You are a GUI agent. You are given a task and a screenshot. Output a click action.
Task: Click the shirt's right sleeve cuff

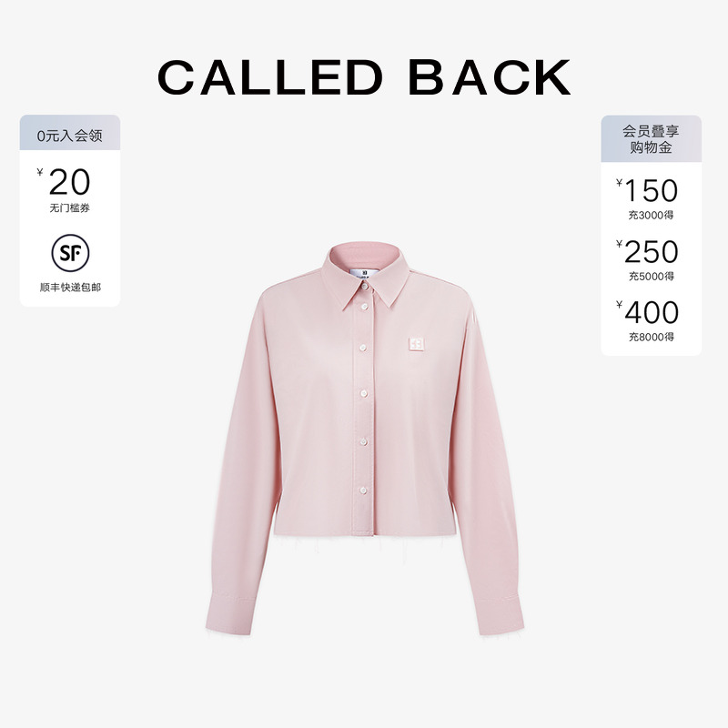pos(499,613)
